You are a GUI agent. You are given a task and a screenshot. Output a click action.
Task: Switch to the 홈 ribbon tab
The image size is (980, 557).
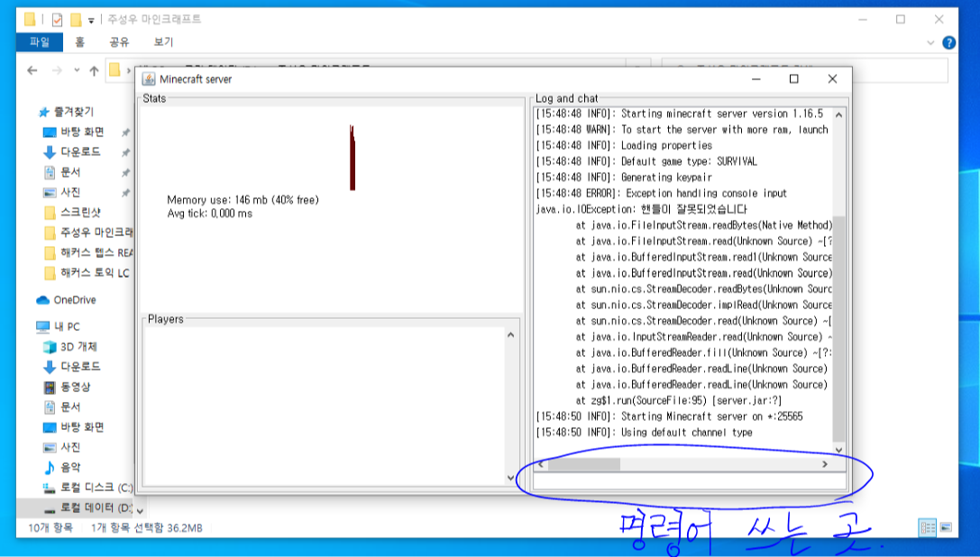79,41
